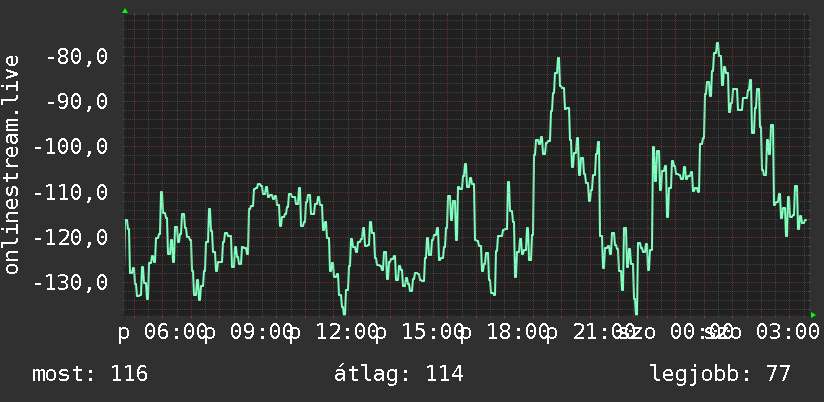824x402 pixels.
Task: Click the 'p 12:00' time label
Action: click(334, 333)
